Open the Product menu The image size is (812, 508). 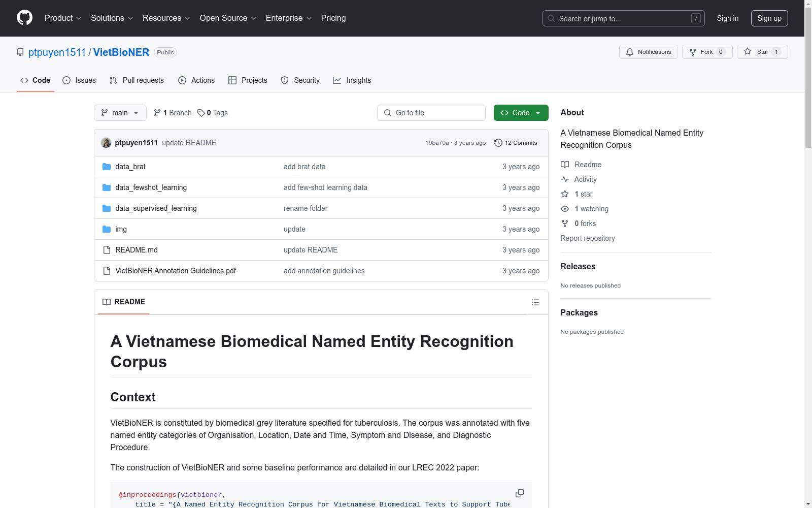63,18
